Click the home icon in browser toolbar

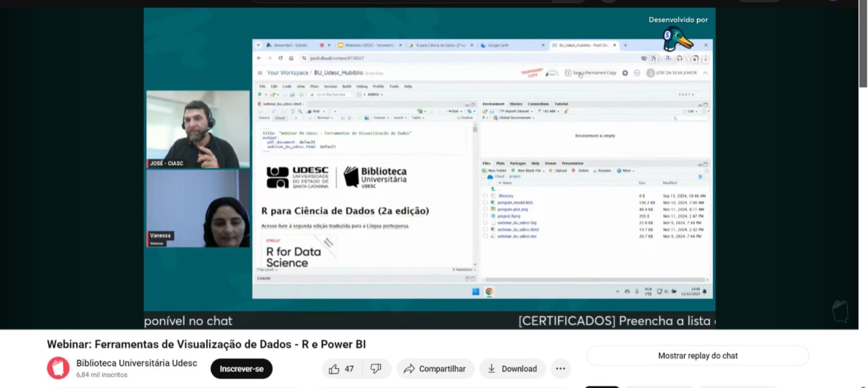(291, 58)
